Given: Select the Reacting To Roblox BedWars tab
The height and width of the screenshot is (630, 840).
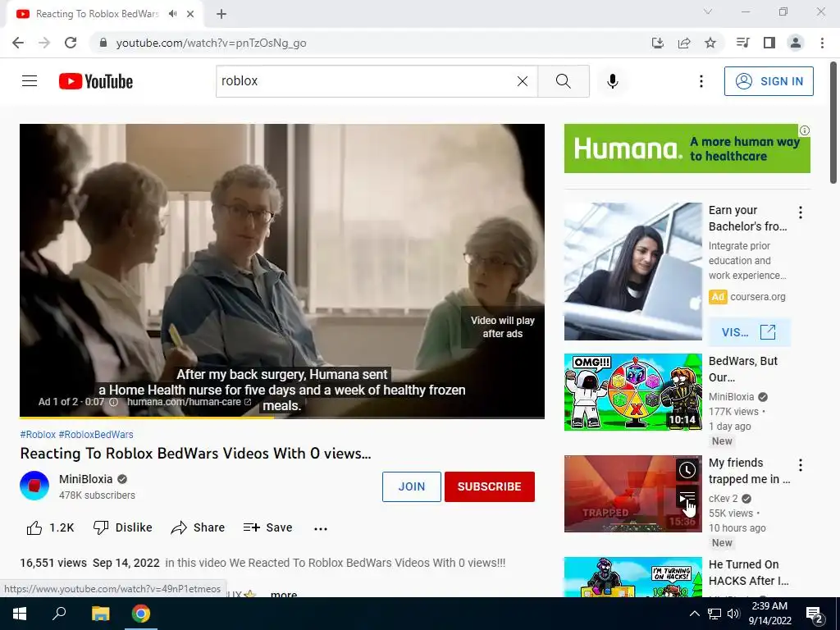Looking at the screenshot, I should click(97, 14).
